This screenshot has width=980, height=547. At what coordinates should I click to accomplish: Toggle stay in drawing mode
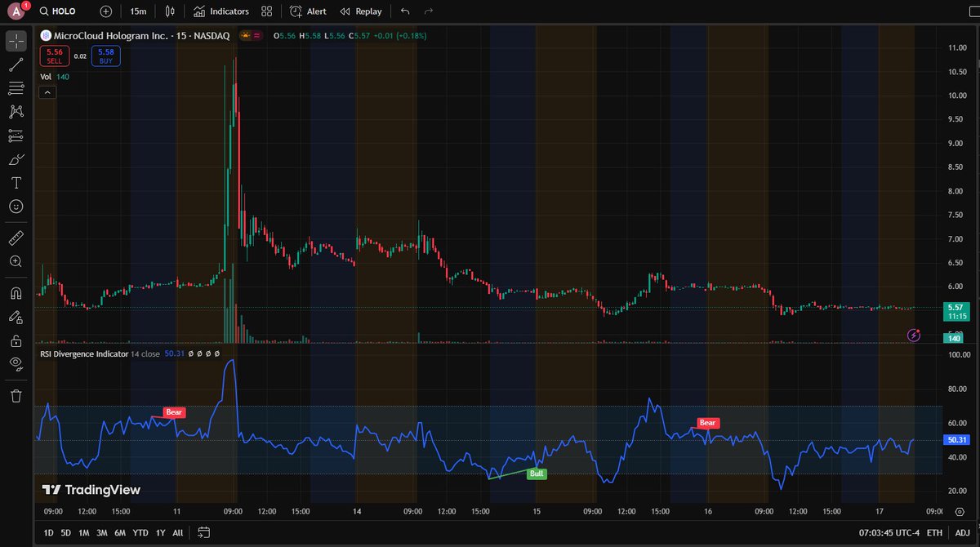[x=16, y=316]
